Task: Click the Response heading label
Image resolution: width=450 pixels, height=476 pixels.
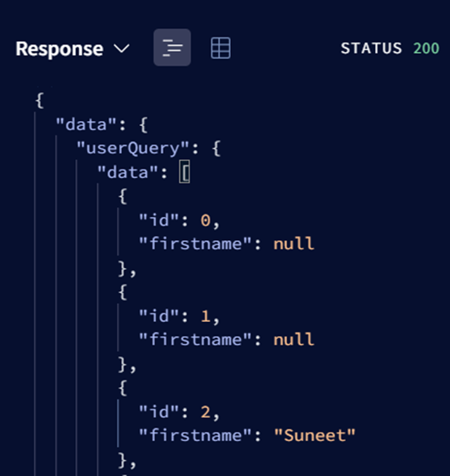Action: [x=60, y=49]
